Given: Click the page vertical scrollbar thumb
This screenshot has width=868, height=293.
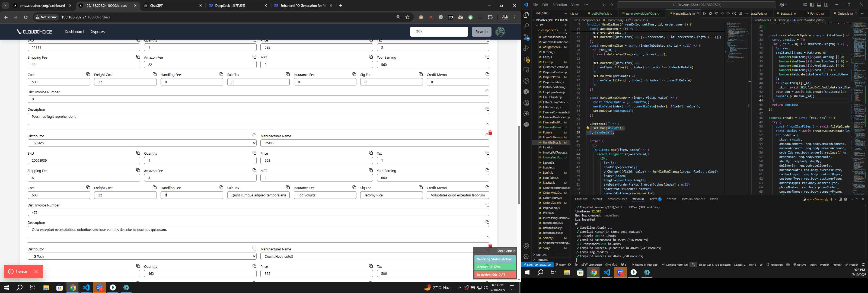Looking at the screenshot, I should (519, 165).
